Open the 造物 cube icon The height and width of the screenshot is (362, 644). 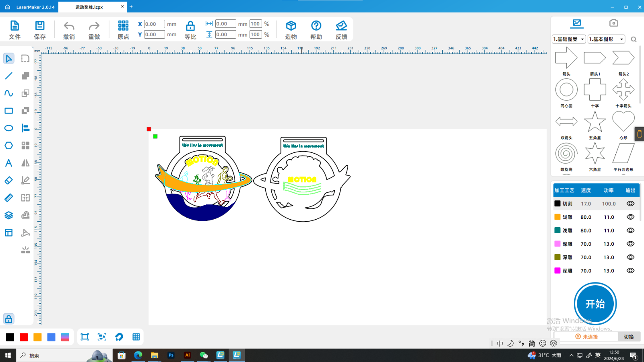pyautogui.click(x=291, y=27)
